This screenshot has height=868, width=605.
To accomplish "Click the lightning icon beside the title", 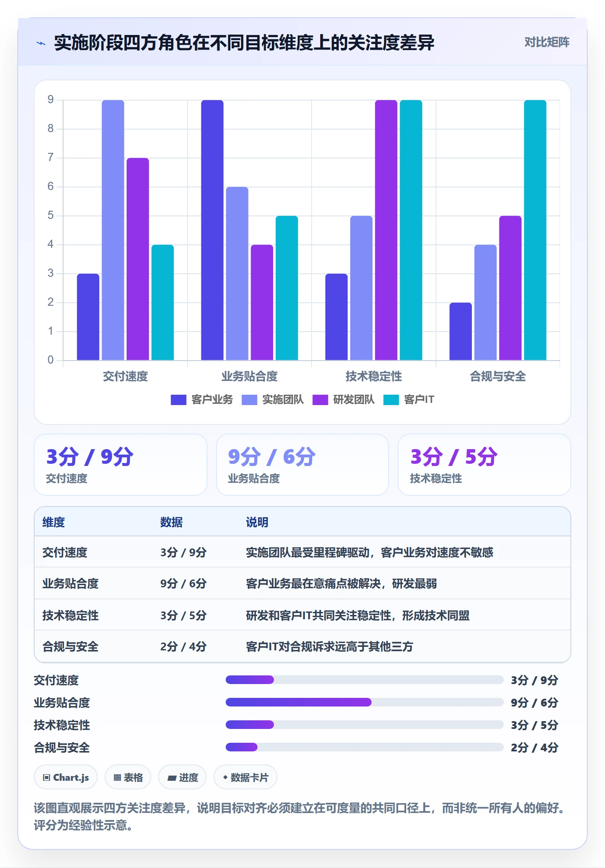I will click(41, 43).
